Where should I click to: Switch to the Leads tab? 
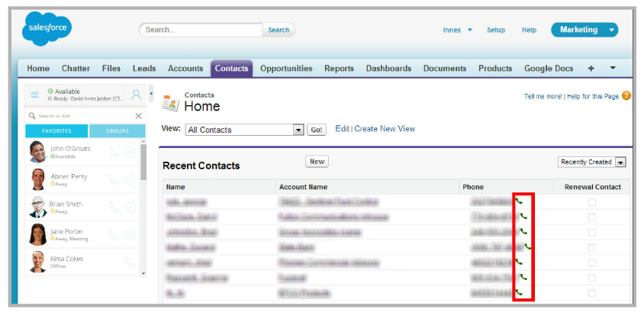tap(144, 69)
